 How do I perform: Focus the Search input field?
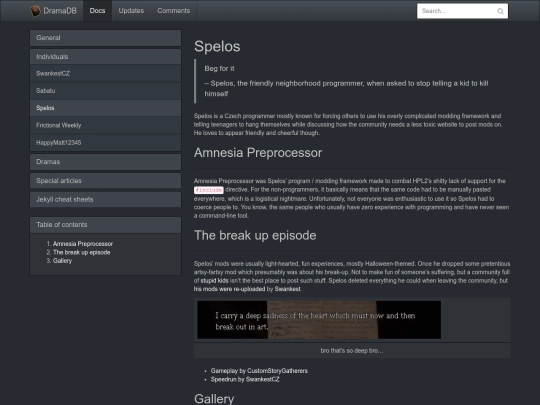[462, 11]
